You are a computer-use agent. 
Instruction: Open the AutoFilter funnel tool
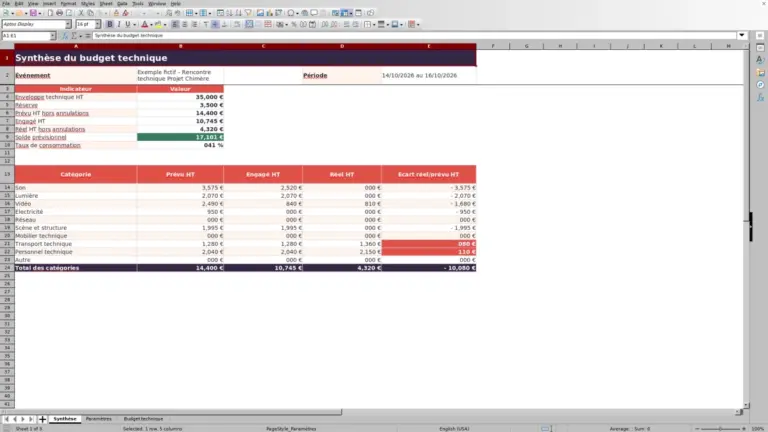[x=248, y=13]
